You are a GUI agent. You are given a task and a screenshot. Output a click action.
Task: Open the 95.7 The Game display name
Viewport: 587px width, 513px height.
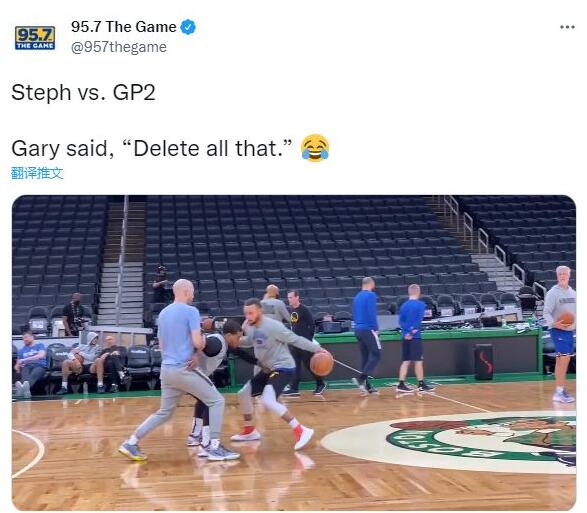(x=124, y=27)
